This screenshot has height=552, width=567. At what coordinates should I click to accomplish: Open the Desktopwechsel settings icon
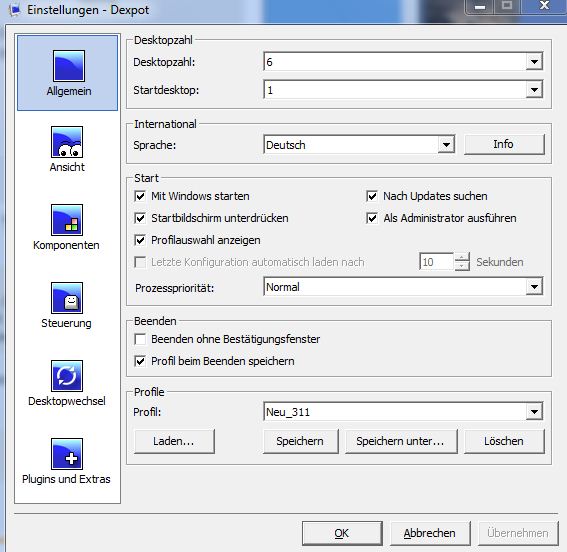67,376
